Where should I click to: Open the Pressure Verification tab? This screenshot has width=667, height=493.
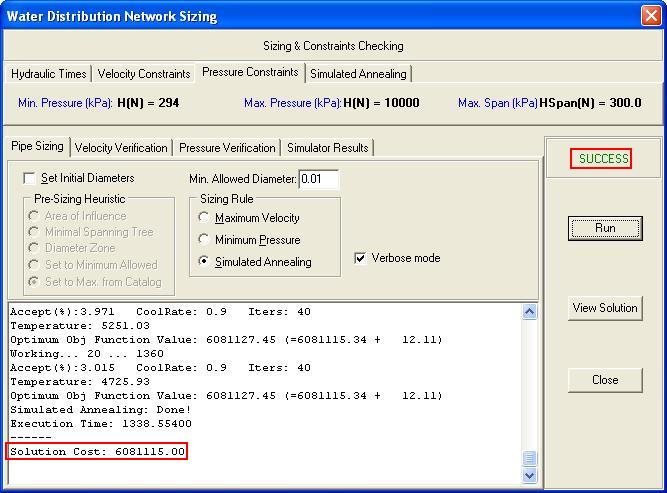tap(227, 148)
